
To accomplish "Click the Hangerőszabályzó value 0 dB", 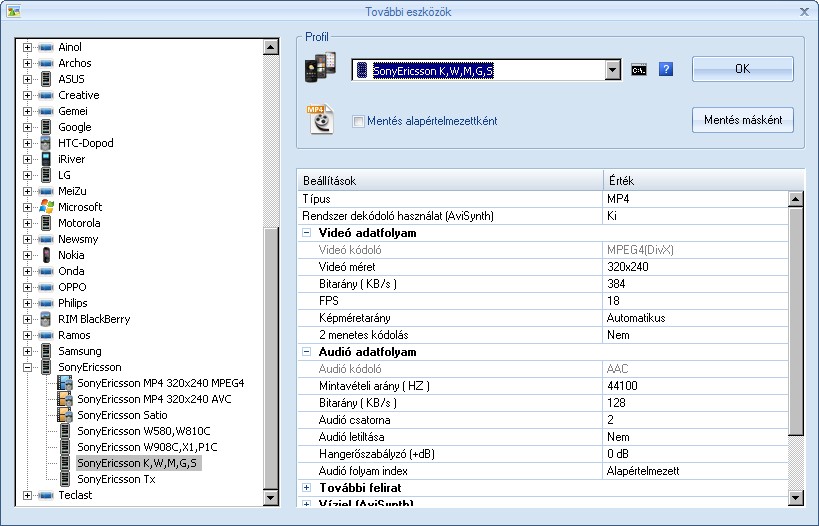I will (617, 454).
